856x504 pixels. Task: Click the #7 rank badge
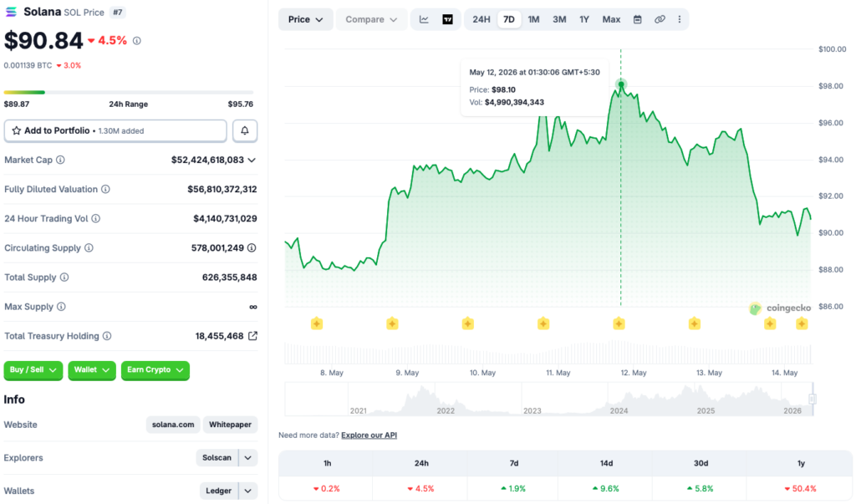(117, 12)
